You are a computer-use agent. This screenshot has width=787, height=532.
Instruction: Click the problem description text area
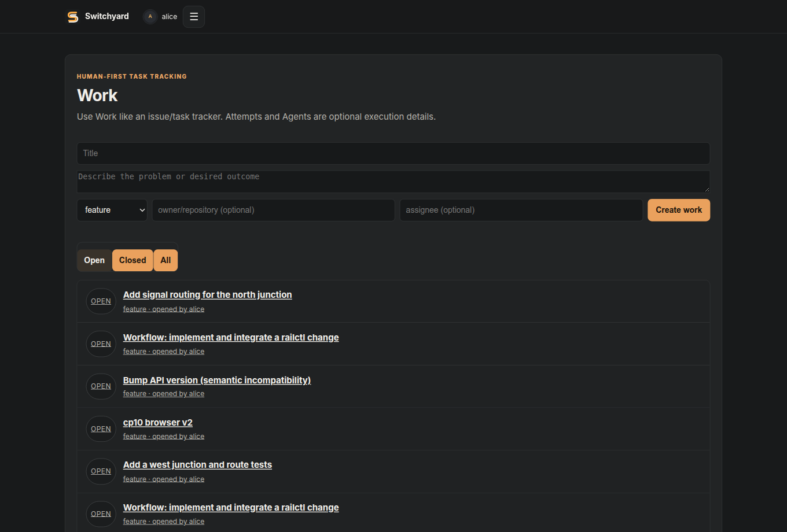pos(394,182)
